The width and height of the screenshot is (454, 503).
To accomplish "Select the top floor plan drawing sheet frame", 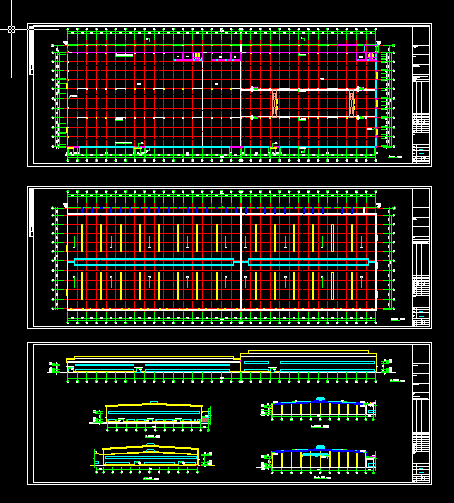I will pos(229,95).
